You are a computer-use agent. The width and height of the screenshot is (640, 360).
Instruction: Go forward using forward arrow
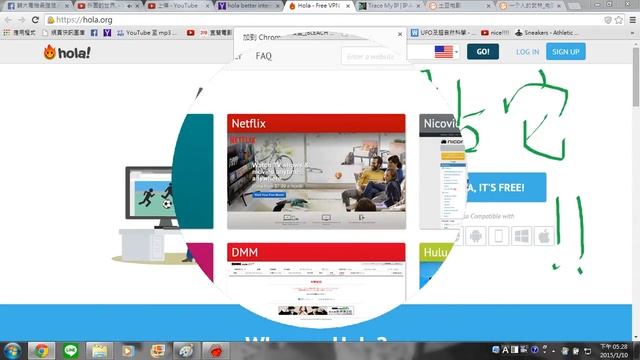tap(22, 20)
